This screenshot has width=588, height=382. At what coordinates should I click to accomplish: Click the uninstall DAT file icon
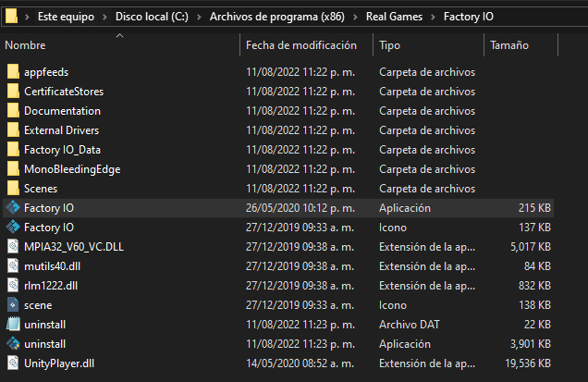[13, 325]
